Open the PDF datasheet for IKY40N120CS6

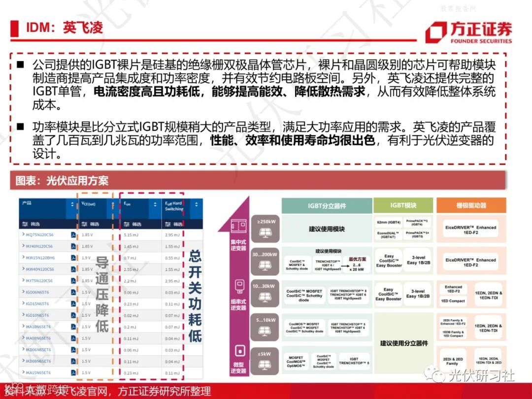[x=73, y=246]
